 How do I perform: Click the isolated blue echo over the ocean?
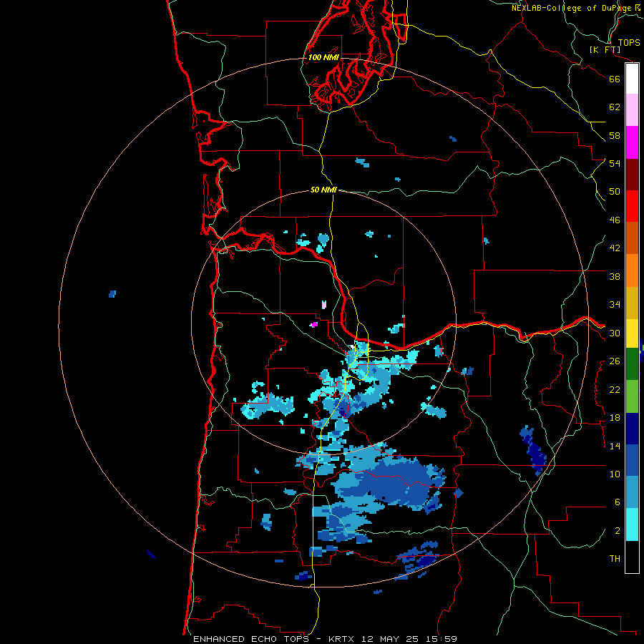tap(112, 294)
